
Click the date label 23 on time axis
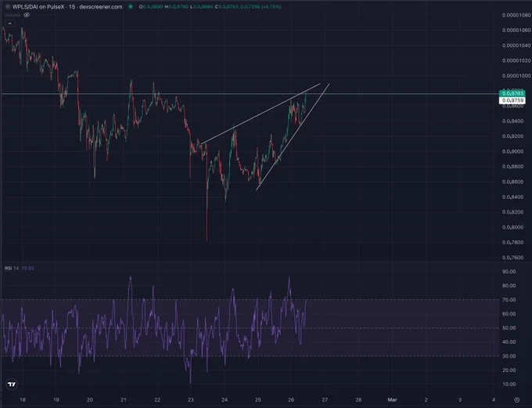coord(191,400)
